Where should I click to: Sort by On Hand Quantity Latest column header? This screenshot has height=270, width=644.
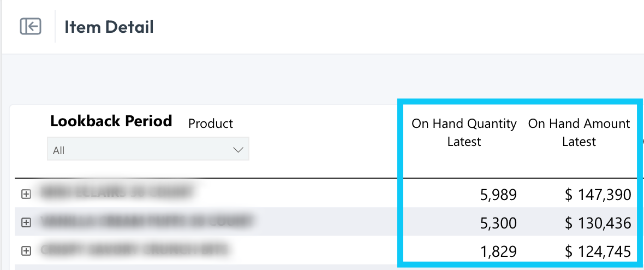[464, 132]
